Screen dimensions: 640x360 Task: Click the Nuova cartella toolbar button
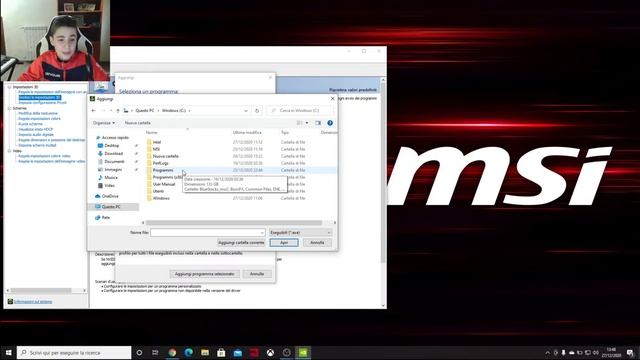(138, 123)
